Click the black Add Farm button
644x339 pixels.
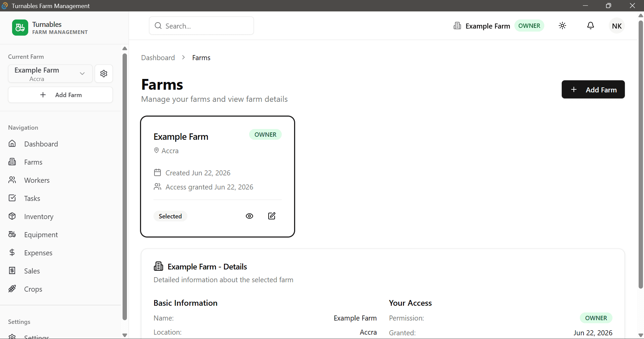point(593,89)
